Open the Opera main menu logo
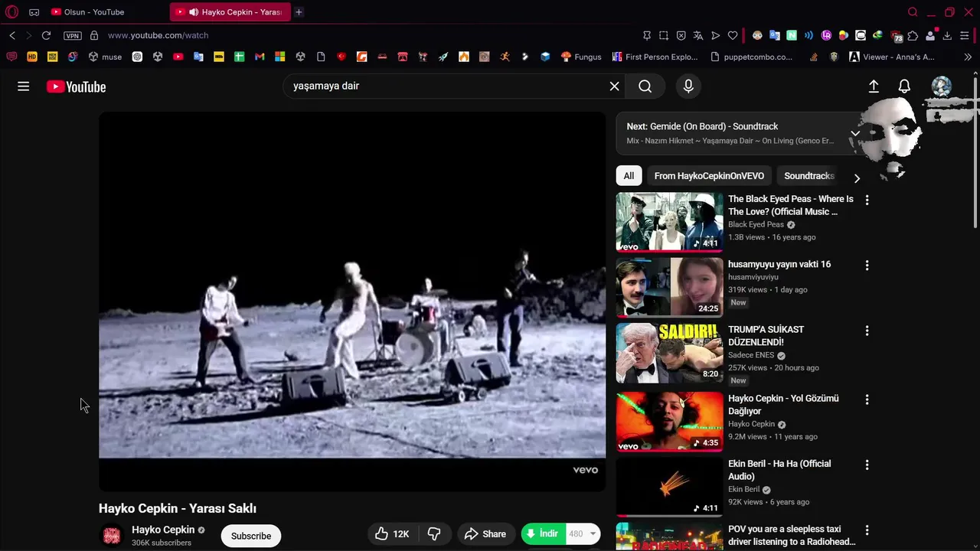The width and height of the screenshot is (980, 551). (x=11, y=11)
